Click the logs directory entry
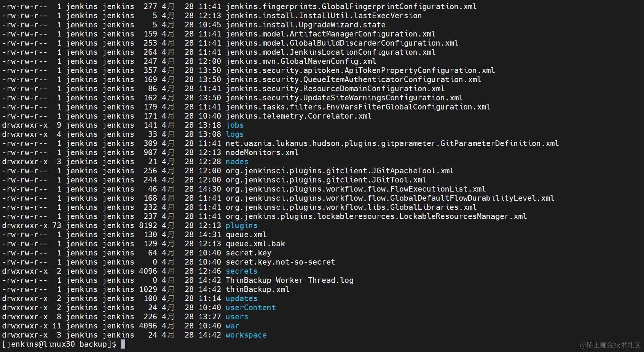 (x=234, y=135)
